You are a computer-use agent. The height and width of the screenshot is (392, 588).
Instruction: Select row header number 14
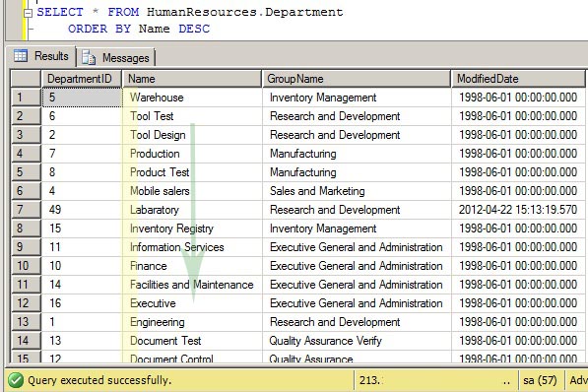pos(26,341)
